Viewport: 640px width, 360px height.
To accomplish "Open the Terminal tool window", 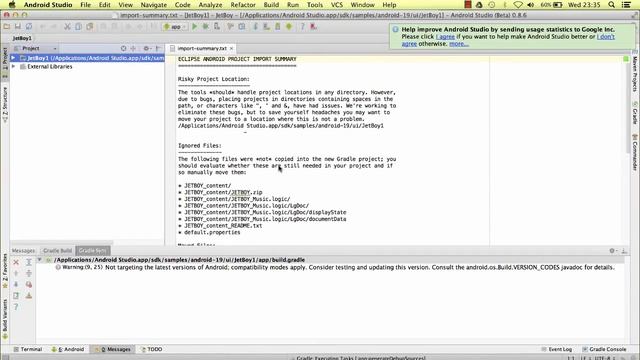I will [x=28, y=349].
